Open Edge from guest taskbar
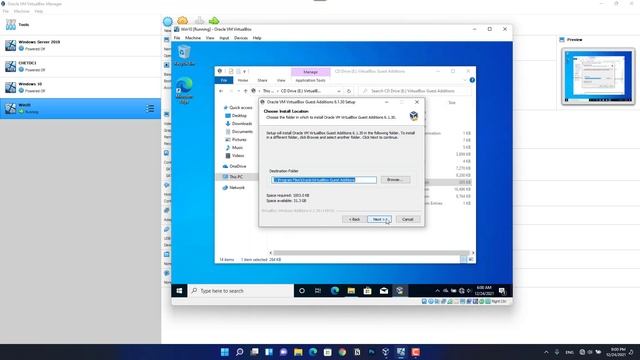This screenshot has width=640, height=360. coord(335,291)
